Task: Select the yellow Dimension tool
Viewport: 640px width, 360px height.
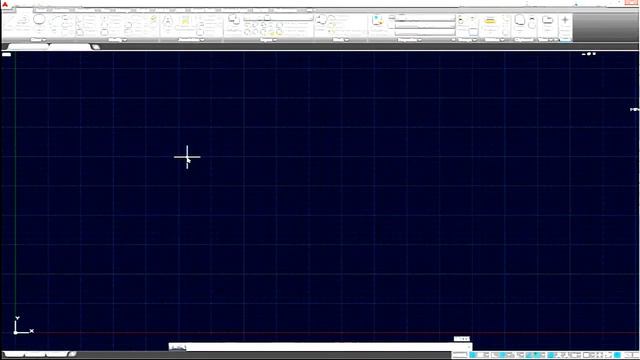Action: coord(185,20)
